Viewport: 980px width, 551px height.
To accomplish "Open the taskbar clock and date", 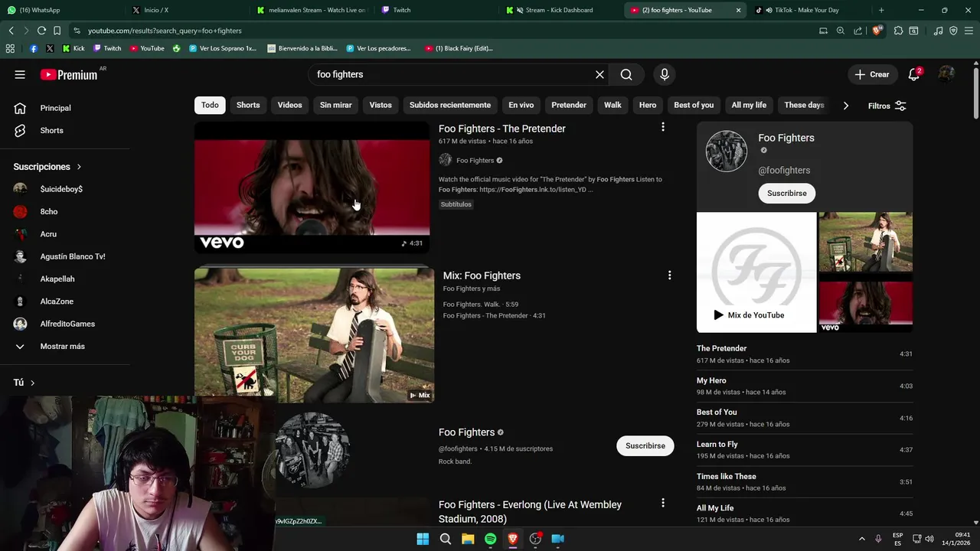I will tap(957, 539).
